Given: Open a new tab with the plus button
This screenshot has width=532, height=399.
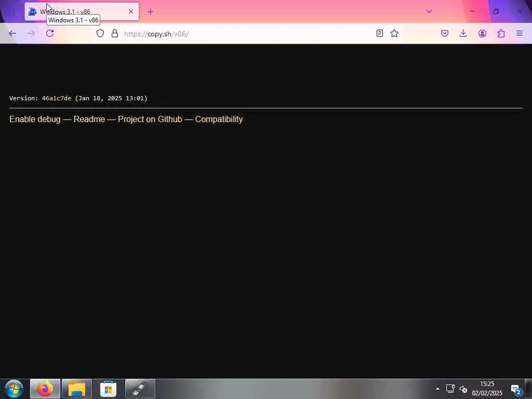Looking at the screenshot, I should point(151,12).
